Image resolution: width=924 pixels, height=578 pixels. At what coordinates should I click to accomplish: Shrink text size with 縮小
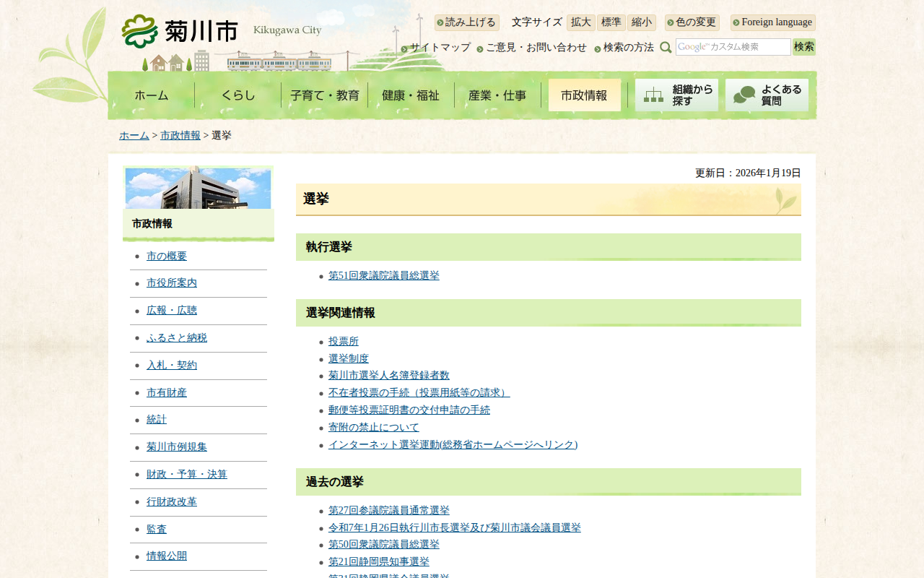(x=642, y=22)
